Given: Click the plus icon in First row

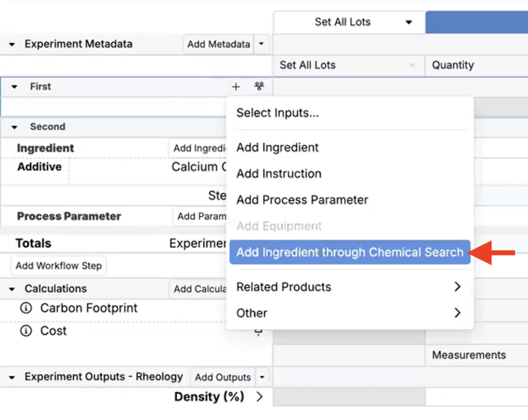Looking at the screenshot, I should (236, 87).
